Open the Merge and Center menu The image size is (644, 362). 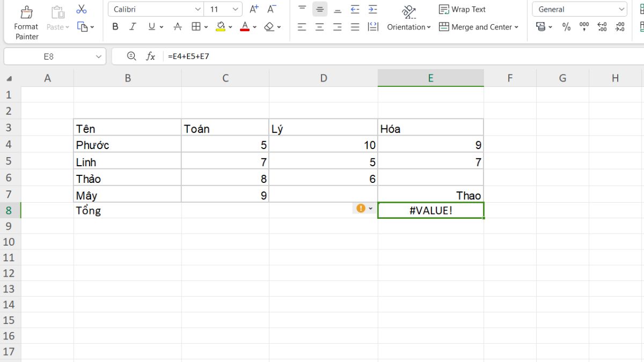point(479,27)
